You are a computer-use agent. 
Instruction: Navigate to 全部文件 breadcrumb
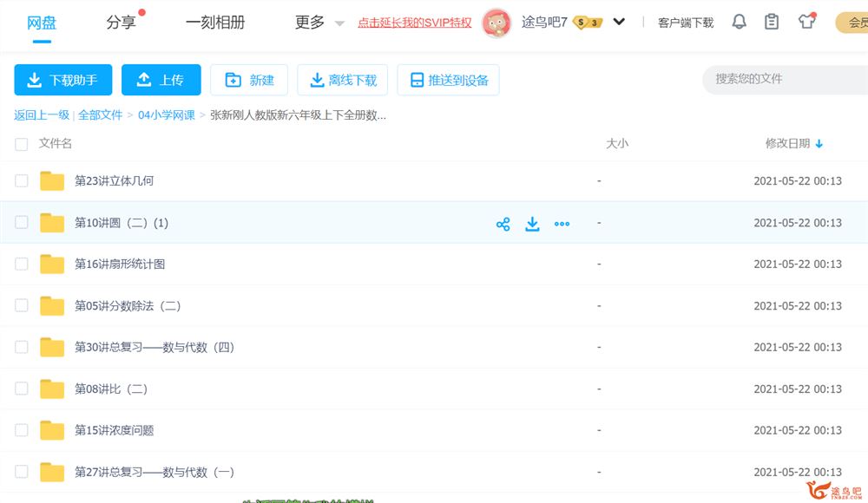coord(100,115)
